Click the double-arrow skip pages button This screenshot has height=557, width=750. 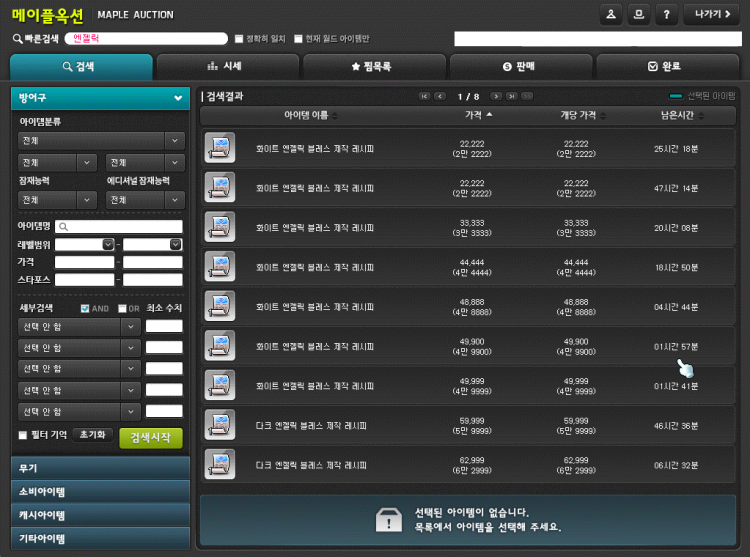pos(527,97)
